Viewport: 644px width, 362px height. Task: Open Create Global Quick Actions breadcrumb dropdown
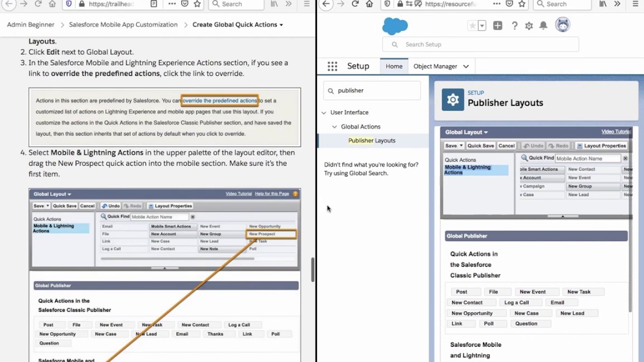click(x=281, y=25)
